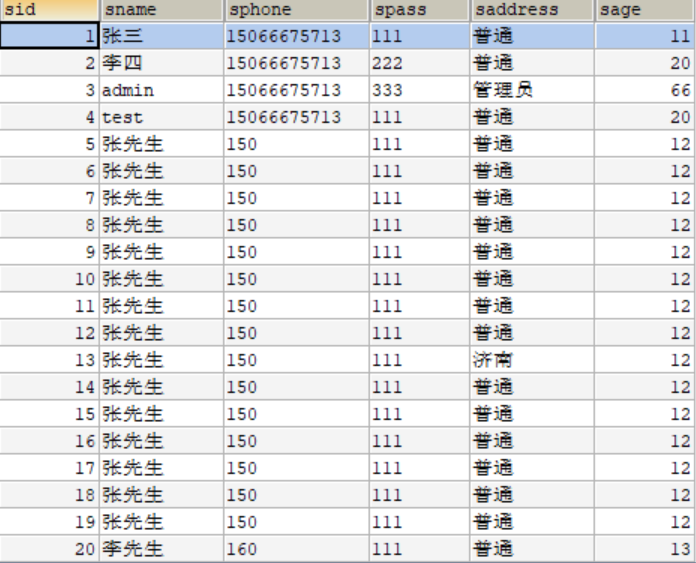
Task: Click admin's phone number cell
Action: point(297,90)
